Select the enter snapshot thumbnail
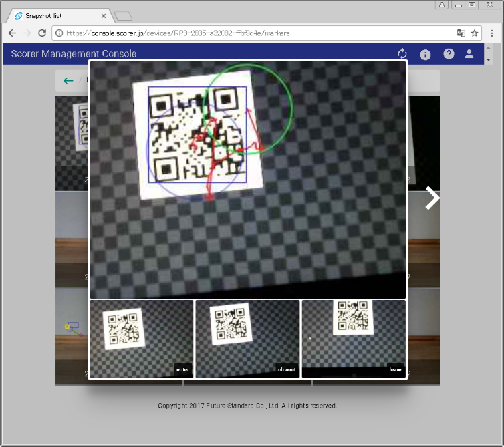 coord(142,339)
